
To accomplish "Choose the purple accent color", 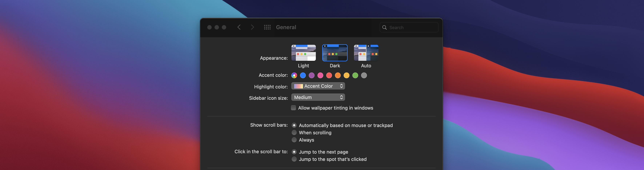I will (311, 75).
